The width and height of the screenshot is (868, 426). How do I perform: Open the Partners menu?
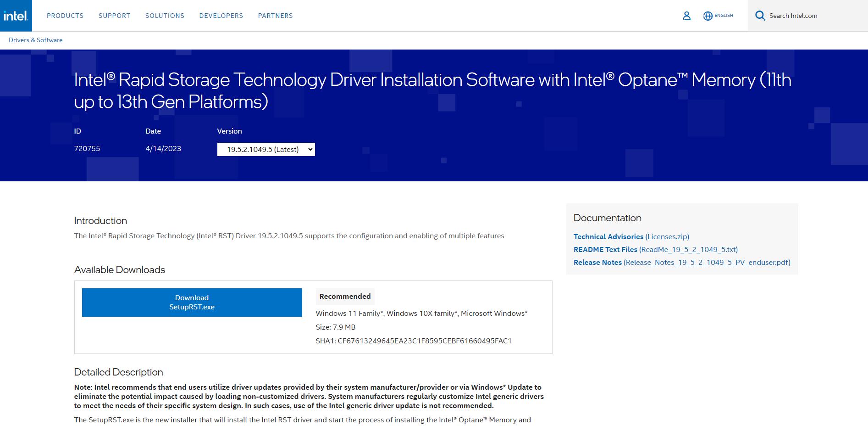[x=275, y=16]
